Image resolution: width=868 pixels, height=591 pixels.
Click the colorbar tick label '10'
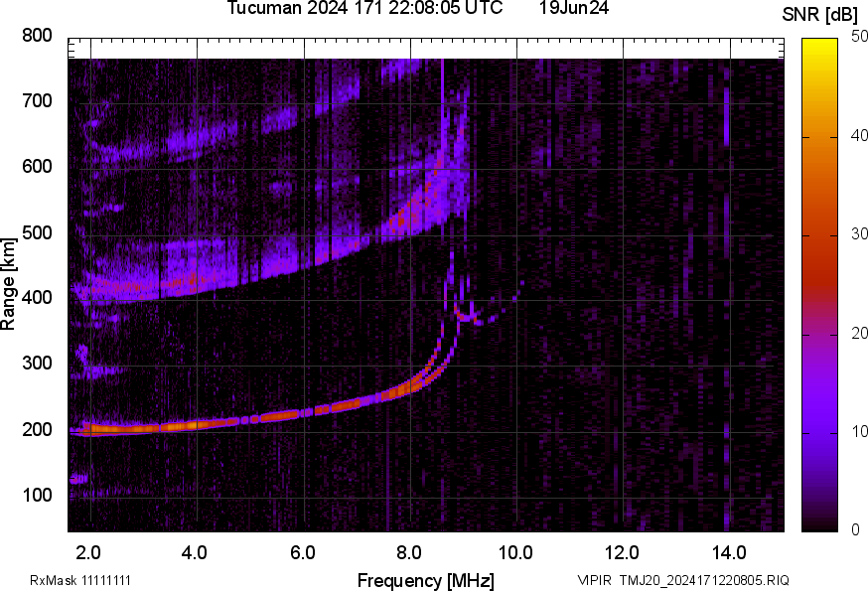pyautogui.click(x=859, y=431)
